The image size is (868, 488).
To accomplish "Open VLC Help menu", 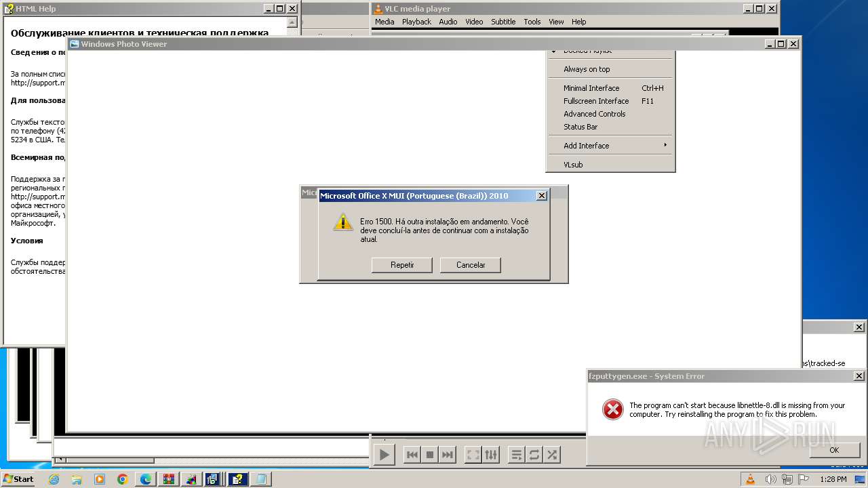I will (x=578, y=22).
